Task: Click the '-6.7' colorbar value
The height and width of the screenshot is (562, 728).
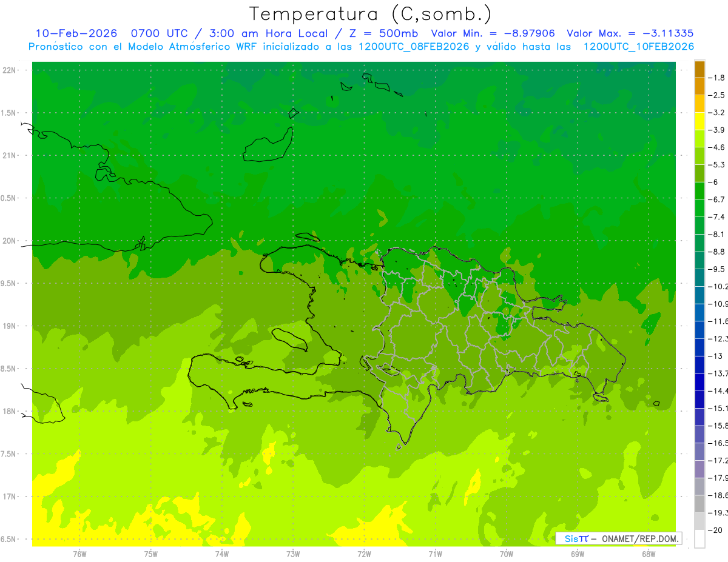Action: 718,199
